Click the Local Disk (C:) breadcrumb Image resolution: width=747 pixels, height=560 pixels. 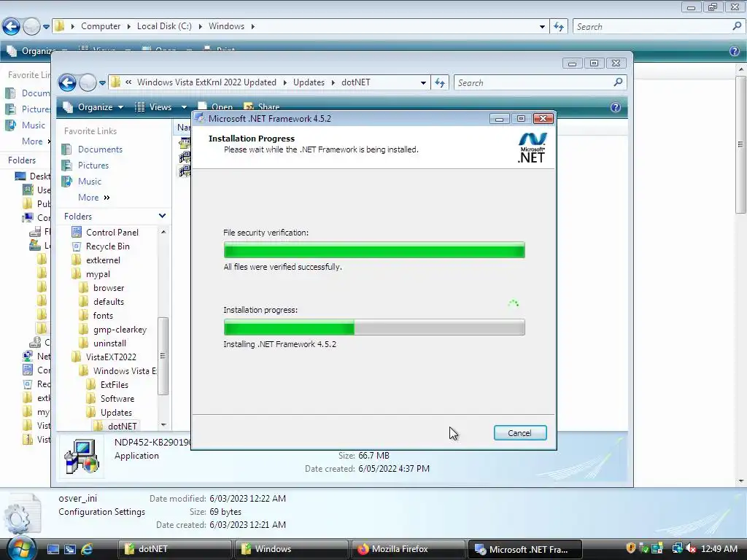click(x=164, y=26)
